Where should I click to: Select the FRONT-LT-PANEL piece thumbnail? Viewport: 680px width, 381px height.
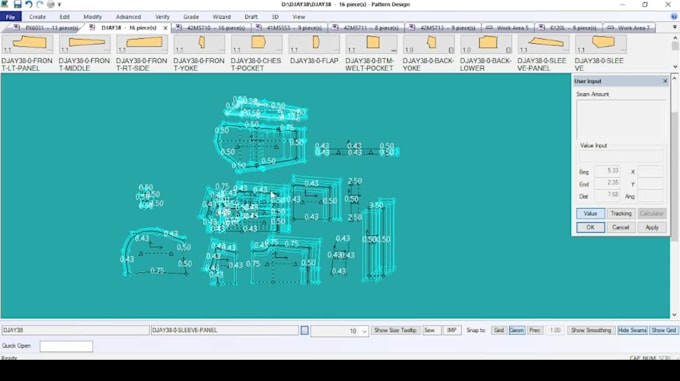[27, 44]
